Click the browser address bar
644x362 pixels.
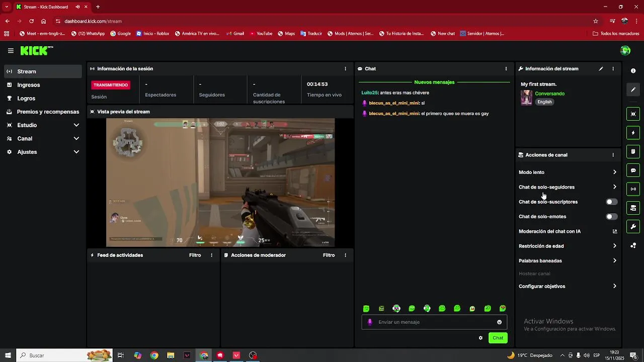pos(322,21)
